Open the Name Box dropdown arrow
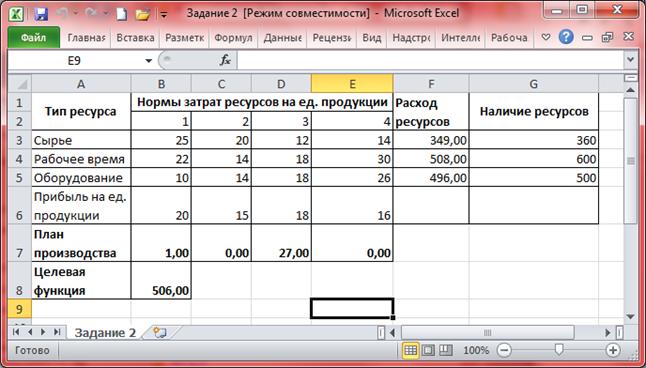 tap(148, 61)
